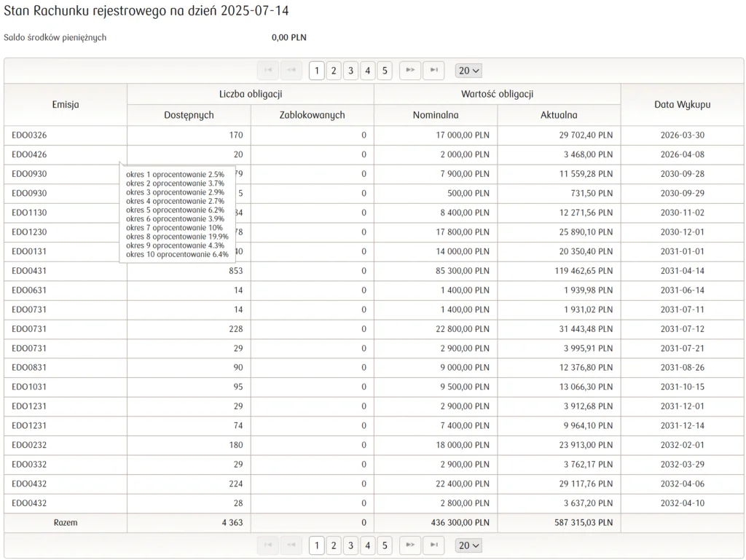Image resolution: width=746 pixels, height=560 pixels.
Task: Go to first page in bottom paginator
Action: [268, 545]
